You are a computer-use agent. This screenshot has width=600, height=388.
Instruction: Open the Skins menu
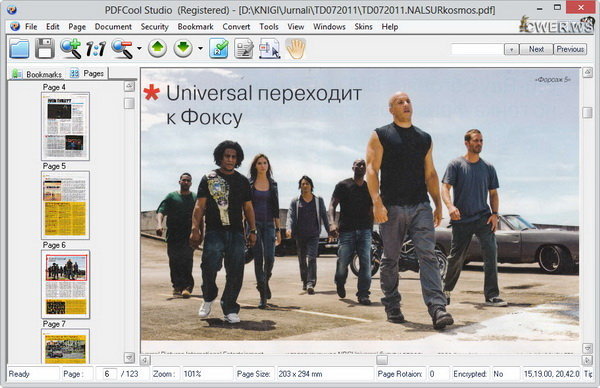click(363, 27)
